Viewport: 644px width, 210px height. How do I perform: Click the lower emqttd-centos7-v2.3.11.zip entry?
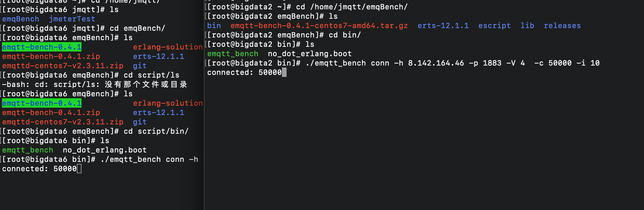(x=62, y=122)
